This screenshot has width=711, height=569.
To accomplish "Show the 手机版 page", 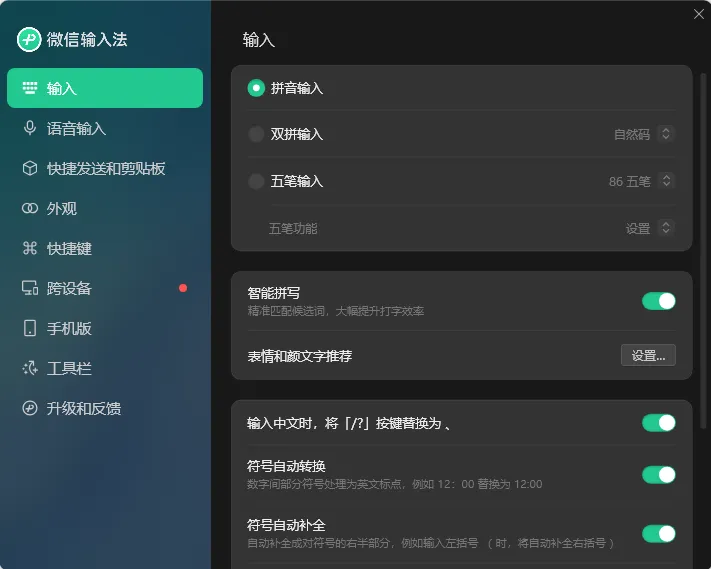I will [105, 328].
